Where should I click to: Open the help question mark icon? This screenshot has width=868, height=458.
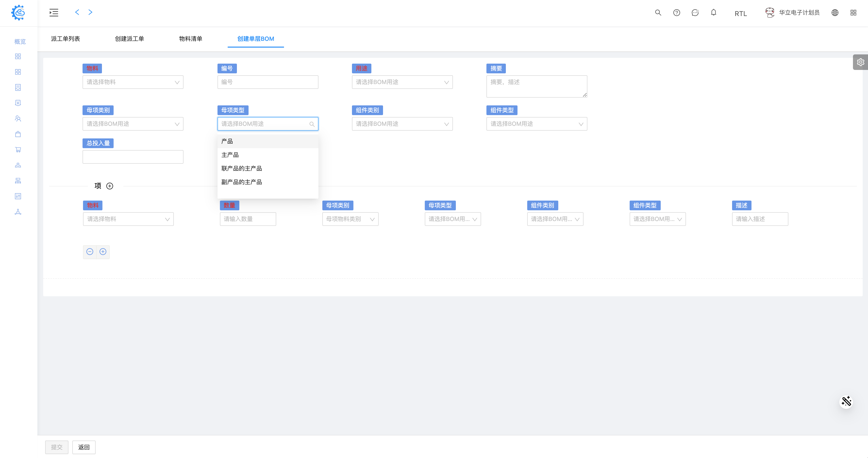coord(676,12)
